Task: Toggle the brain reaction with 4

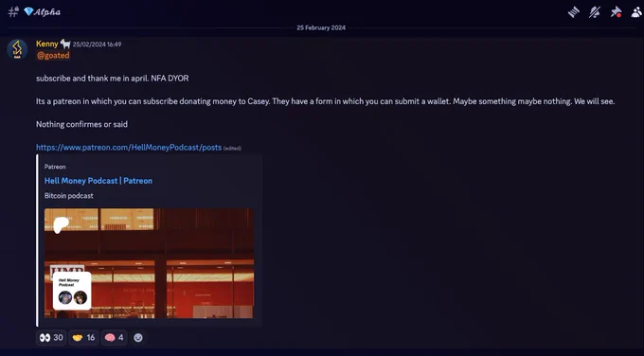Action: [114, 337]
